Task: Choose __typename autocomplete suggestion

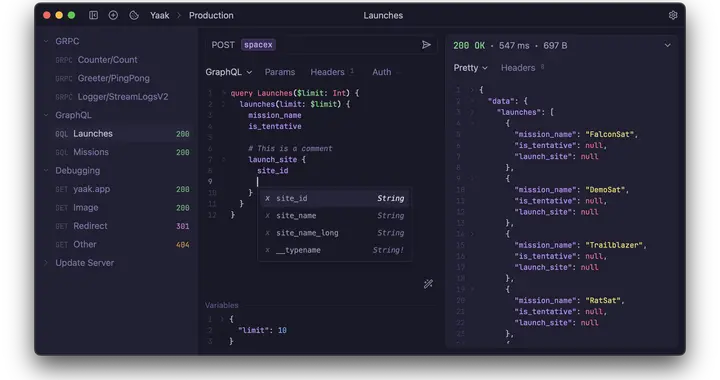Action: click(335, 250)
